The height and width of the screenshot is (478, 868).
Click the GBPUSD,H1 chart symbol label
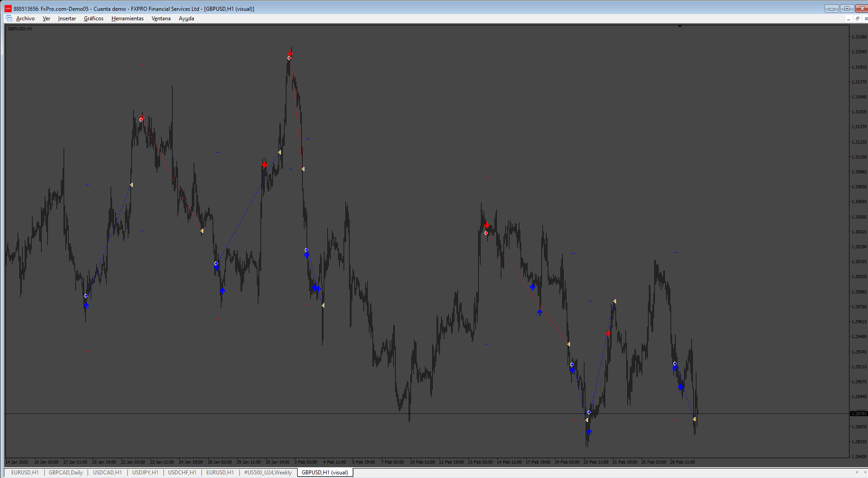coord(20,29)
